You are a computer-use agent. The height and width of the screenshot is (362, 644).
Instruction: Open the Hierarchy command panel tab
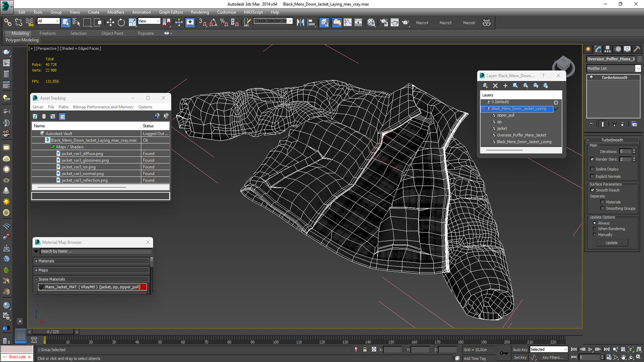tap(608, 49)
